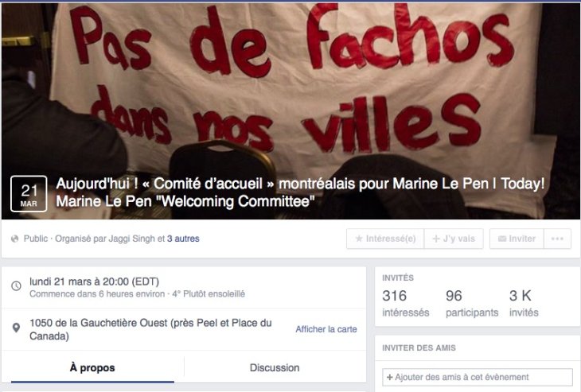The height and width of the screenshot is (392, 581).
Task: Click the star icon on Intéressé(e)
Action: coord(359,239)
